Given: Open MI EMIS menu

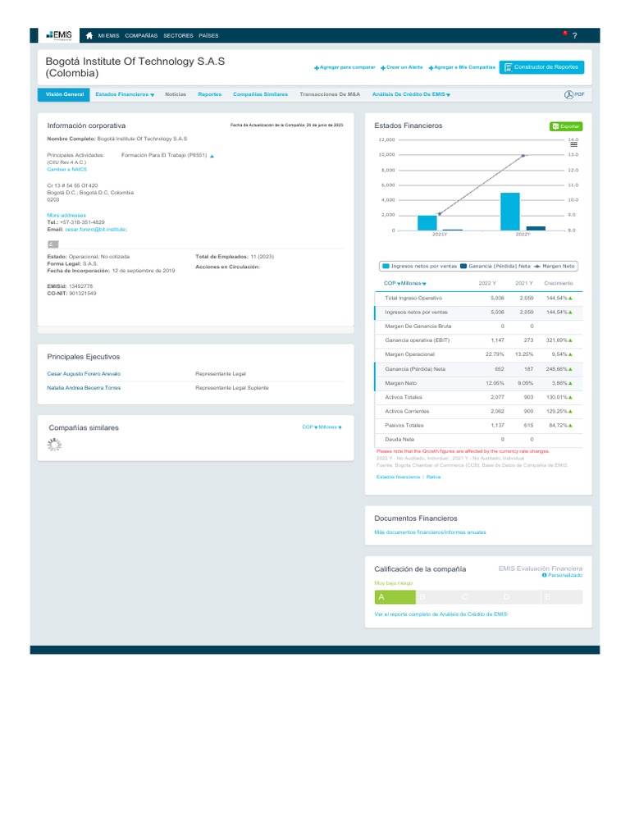Looking at the screenshot, I should click(109, 36).
